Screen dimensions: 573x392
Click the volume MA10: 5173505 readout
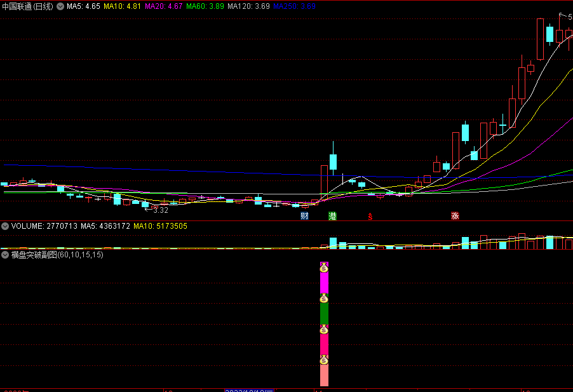(x=161, y=226)
